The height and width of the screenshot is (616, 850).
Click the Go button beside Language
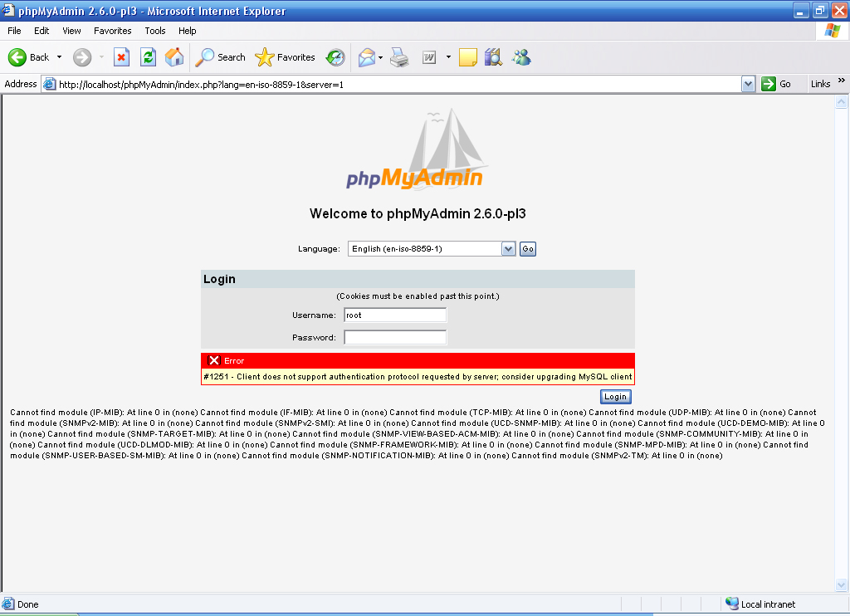pos(528,249)
